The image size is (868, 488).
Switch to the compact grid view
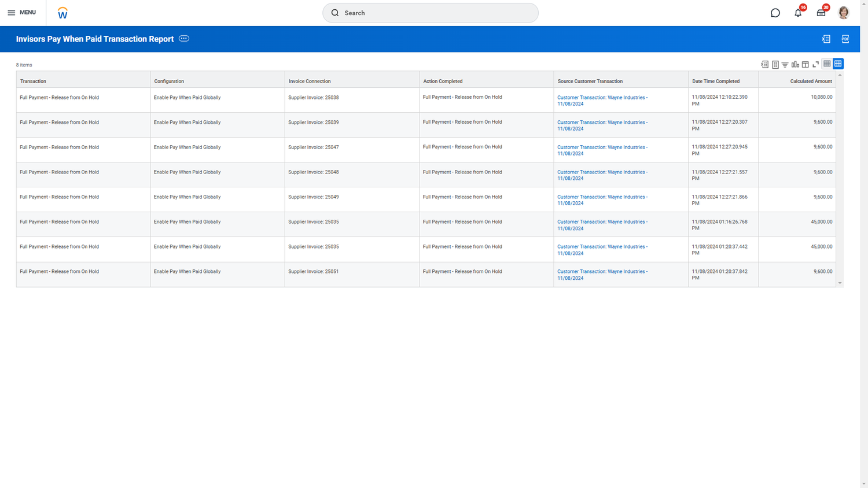(827, 64)
